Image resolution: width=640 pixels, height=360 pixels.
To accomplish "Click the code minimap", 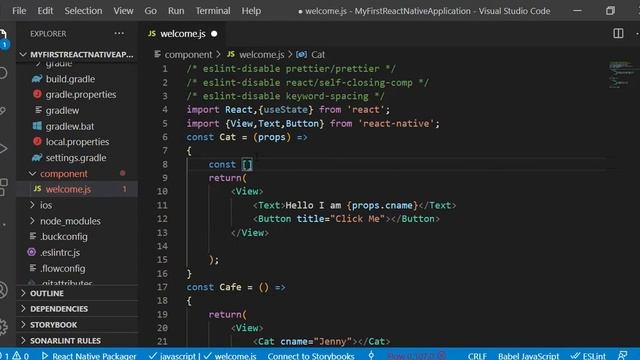I will tap(620, 75).
